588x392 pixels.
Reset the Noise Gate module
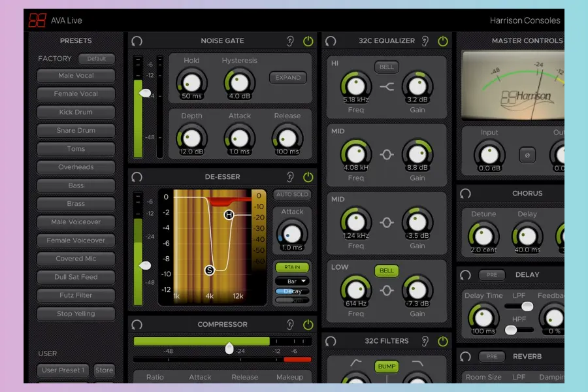pyautogui.click(x=137, y=41)
